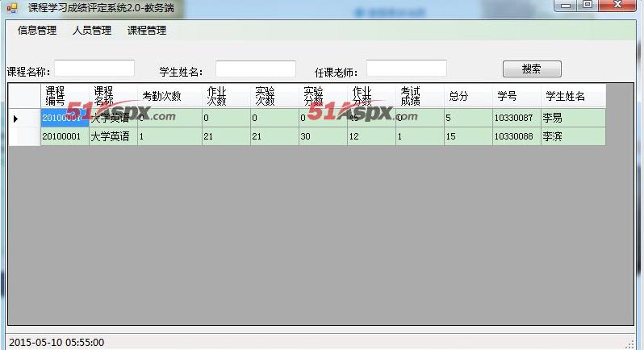The height and width of the screenshot is (350, 644).
Task: Click the application icon in title bar
Action: click(12, 7)
